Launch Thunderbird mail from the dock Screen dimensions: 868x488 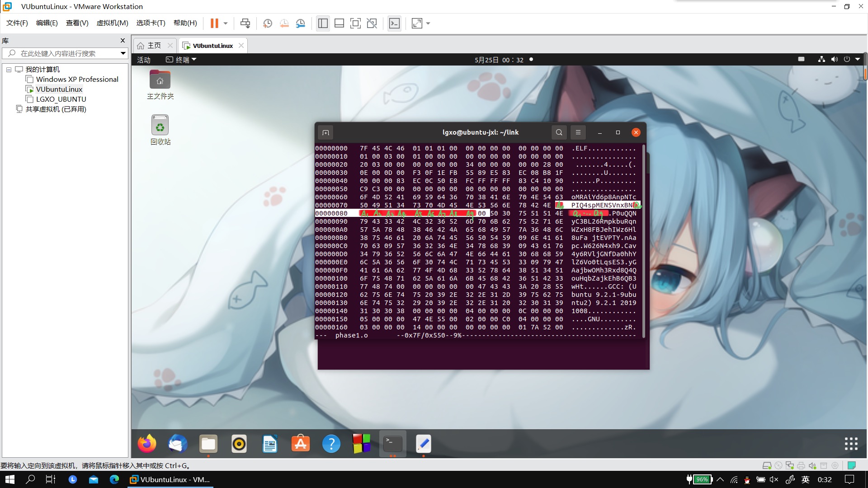click(177, 444)
